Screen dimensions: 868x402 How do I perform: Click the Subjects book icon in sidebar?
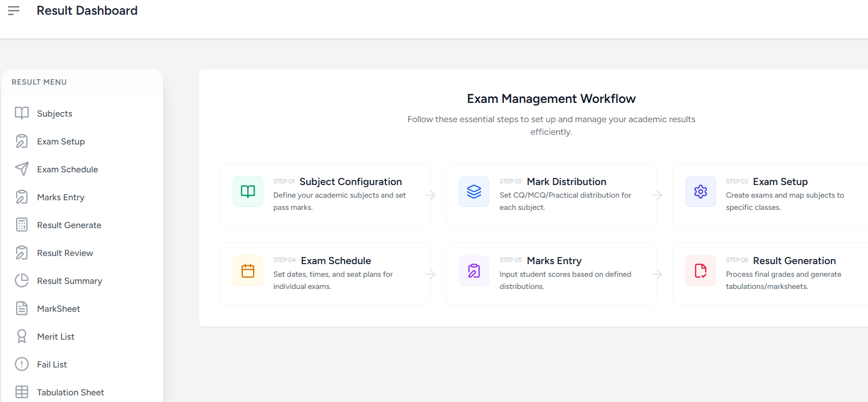[x=22, y=113]
